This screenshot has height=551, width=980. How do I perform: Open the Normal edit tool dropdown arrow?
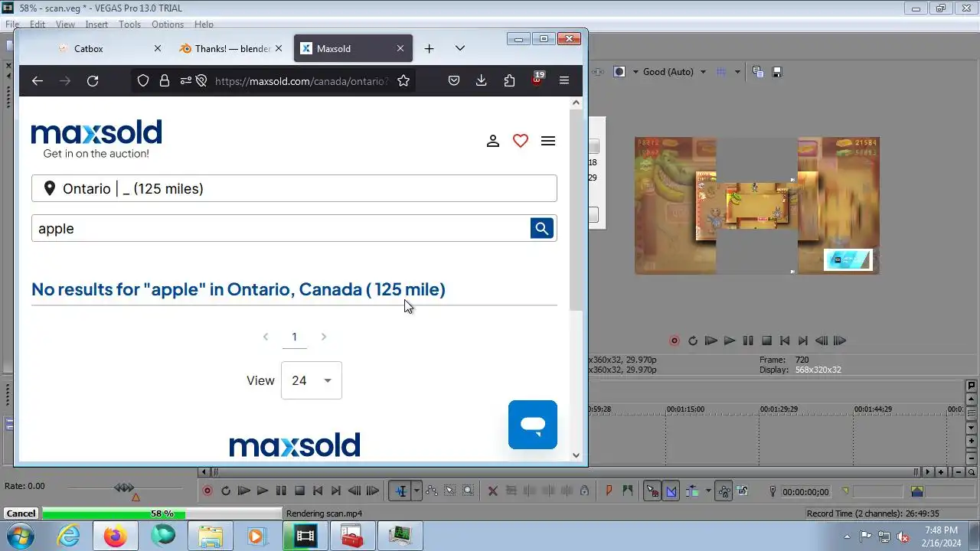(417, 491)
